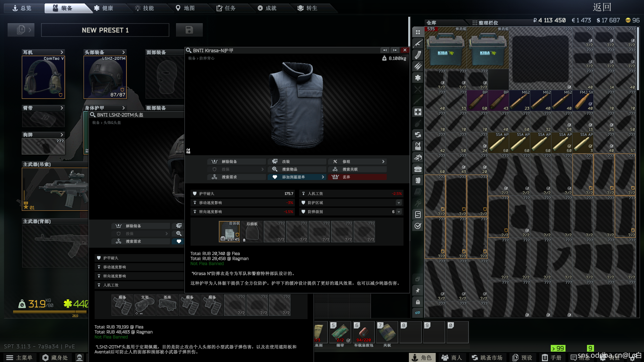Filter stash by magazines icon
This screenshot has width=644, height=362.
[x=418, y=55]
